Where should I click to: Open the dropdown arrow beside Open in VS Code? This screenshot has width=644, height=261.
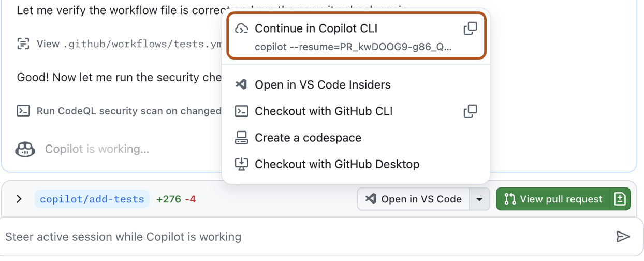480,199
